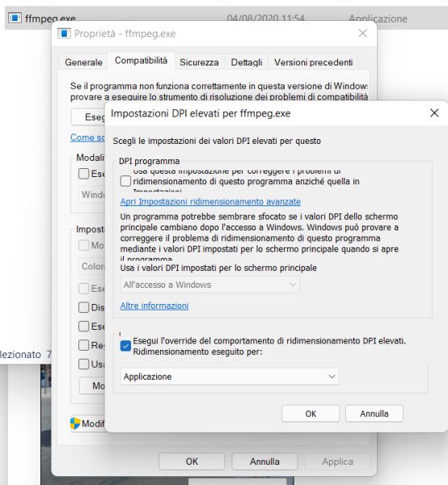Screen dimensions: 448x485
Task: Click the Esegui troubleshooter button in Proprietà
Action: point(88,117)
